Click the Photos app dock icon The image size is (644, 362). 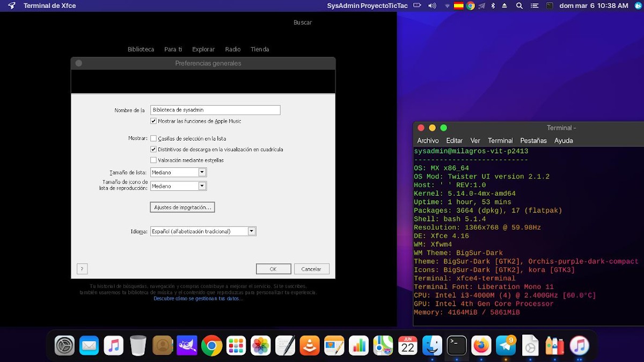(261, 346)
